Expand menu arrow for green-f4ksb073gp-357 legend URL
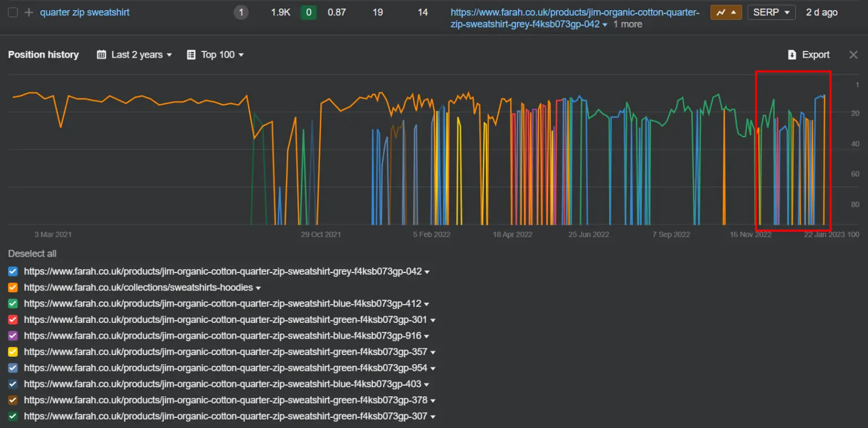 tap(433, 353)
